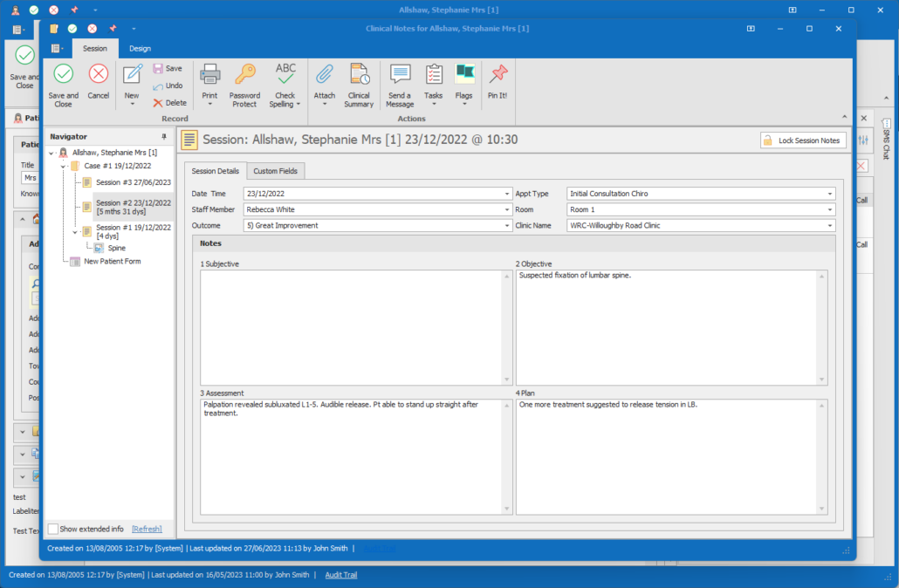
Task: Open the Outcome dropdown list
Action: click(x=507, y=226)
